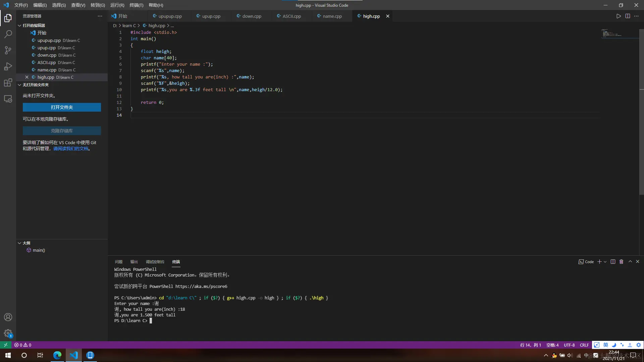Open the Accounts icon in activity bar
The width and height of the screenshot is (644, 362).
[8, 317]
